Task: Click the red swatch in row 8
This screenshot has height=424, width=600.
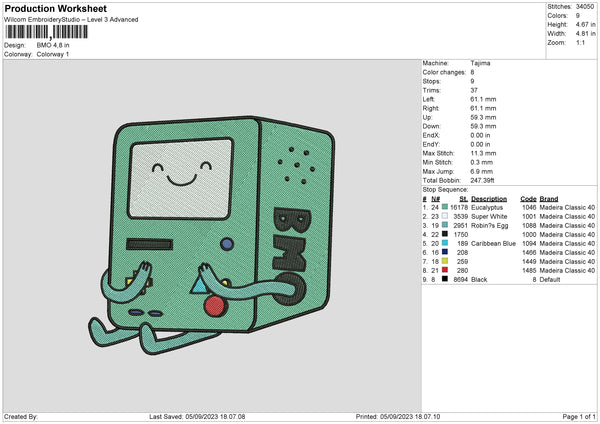Action: [445, 270]
